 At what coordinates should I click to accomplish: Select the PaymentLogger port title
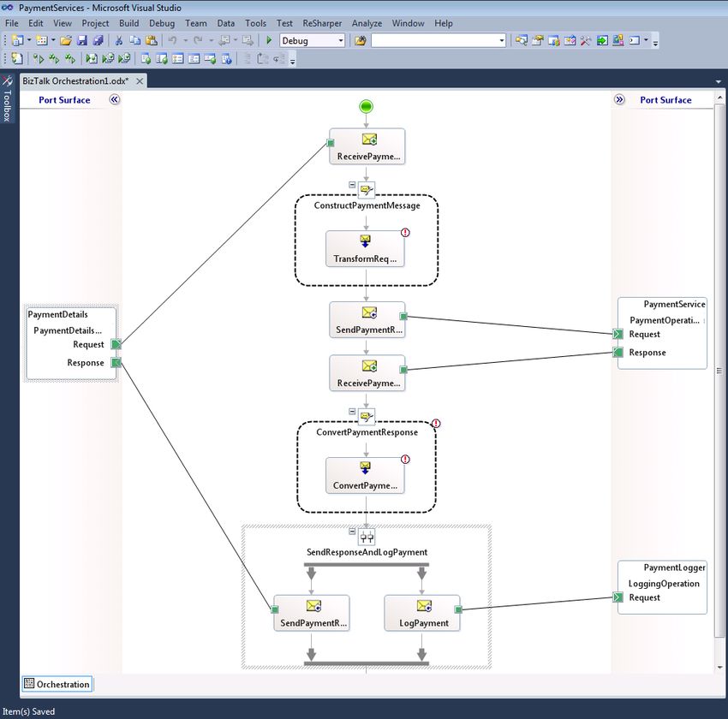(674, 567)
